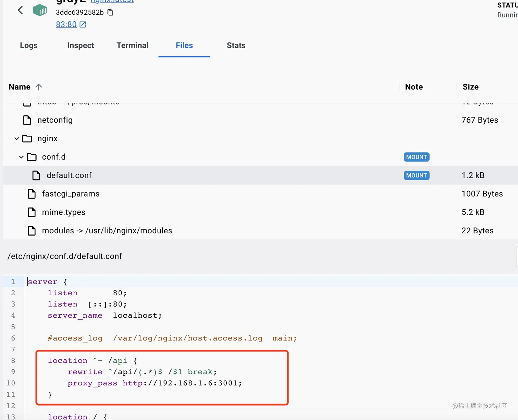518x420 pixels.
Task: Click the commented #access_log line
Action: [x=172, y=338]
